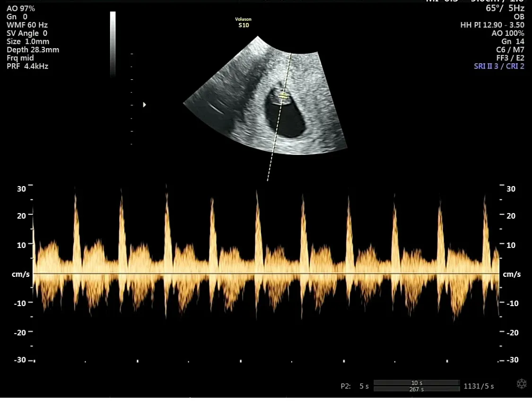Click the freeze snowflake icon
This screenshot has height=410, width=532.
point(522,384)
